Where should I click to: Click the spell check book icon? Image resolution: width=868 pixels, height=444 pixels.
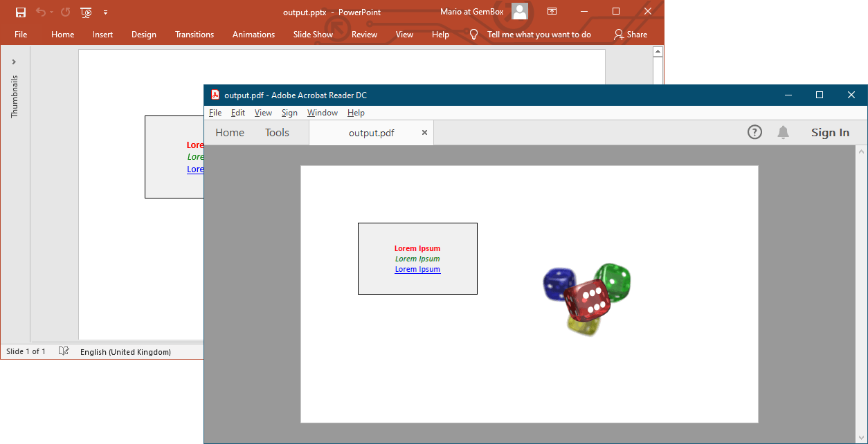(64, 351)
